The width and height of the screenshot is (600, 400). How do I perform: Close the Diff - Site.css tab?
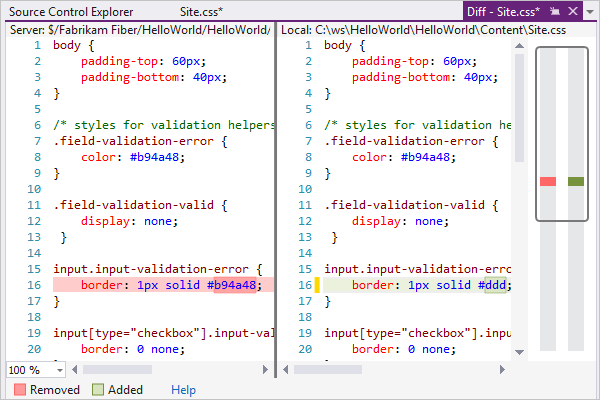(571, 11)
